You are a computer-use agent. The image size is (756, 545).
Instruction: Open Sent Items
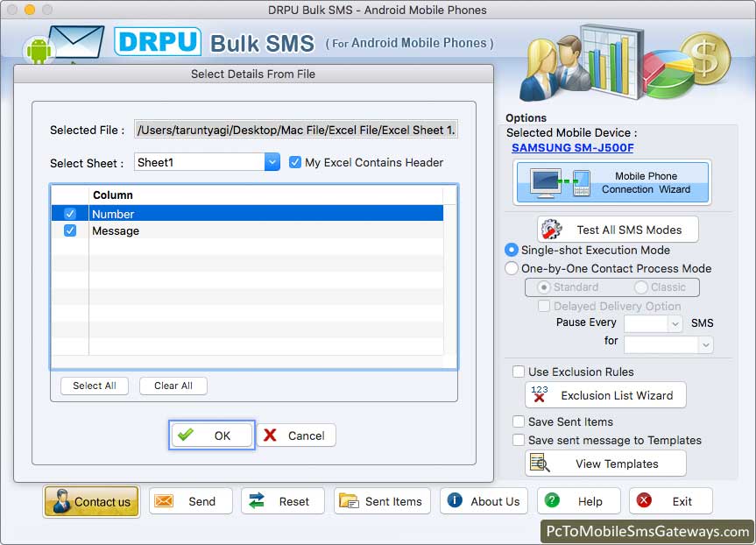(380, 501)
